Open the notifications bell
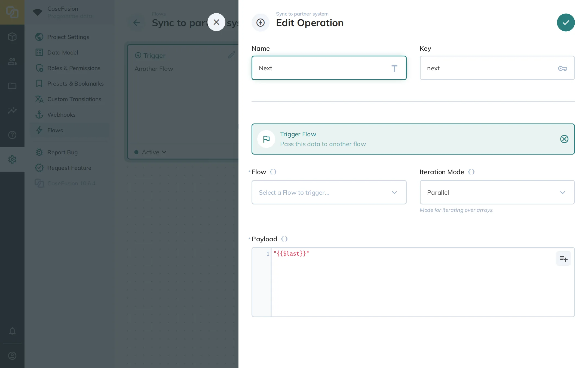The image size is (588, 368). pyautogui.click(x=12, y=331)
